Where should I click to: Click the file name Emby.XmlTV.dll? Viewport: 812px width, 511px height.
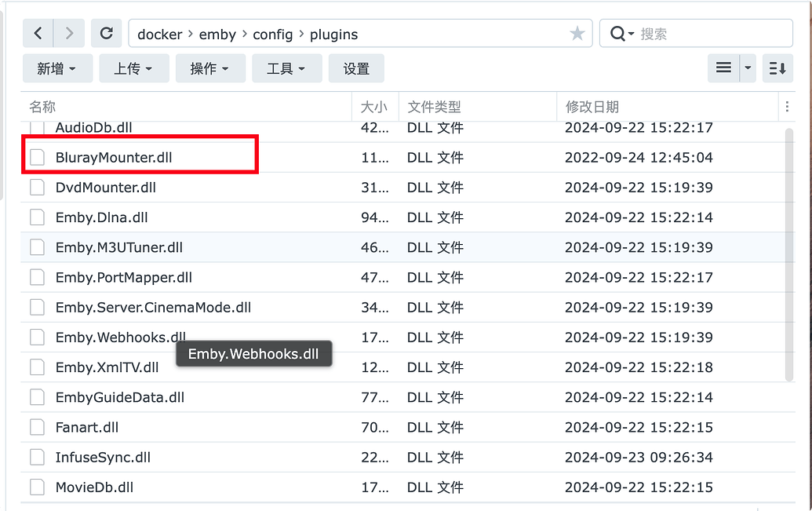point(107,368)
